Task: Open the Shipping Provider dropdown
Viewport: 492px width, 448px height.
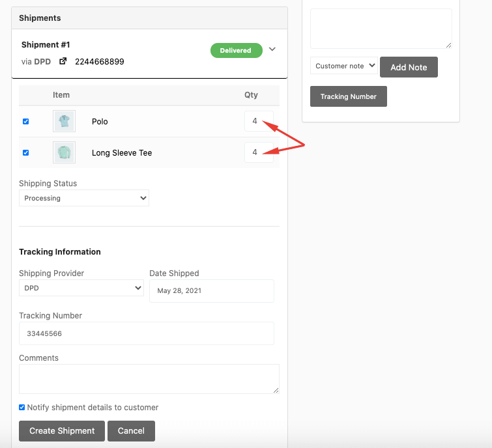Action: coord(81,288)
